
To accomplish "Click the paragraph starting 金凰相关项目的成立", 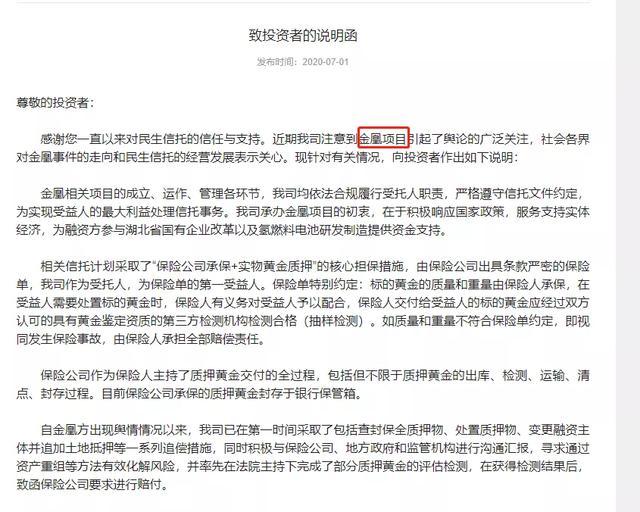I will tap(303, 211).
